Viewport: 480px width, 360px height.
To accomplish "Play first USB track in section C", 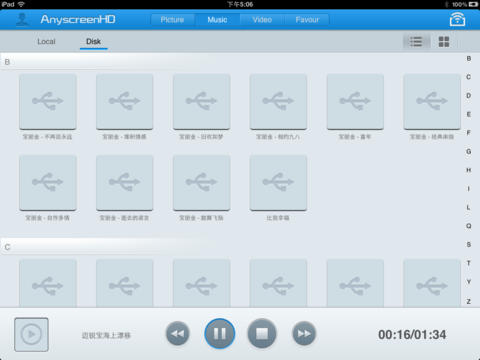I will point(48,283).
